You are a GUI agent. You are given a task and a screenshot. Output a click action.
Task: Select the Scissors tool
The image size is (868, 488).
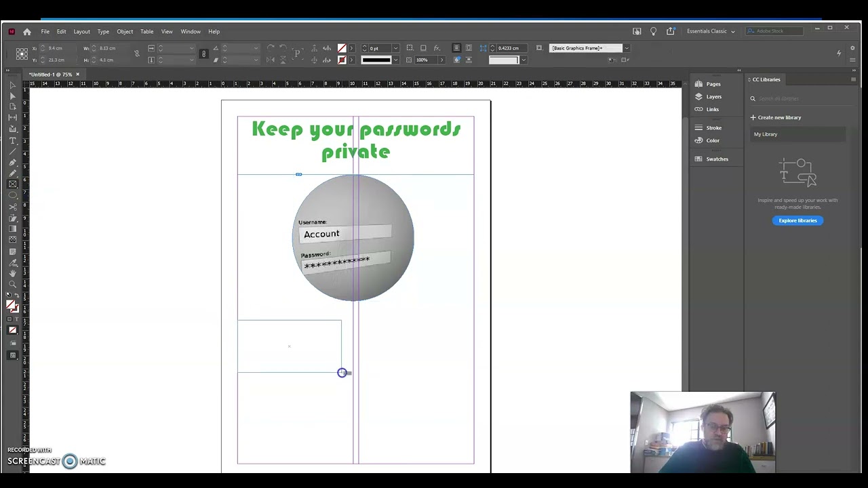pyautogui.click(x=12, y=207)
